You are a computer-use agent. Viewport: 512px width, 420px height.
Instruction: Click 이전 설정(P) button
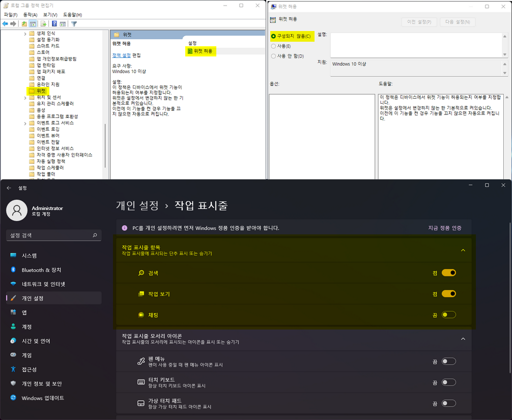(419, 22)
